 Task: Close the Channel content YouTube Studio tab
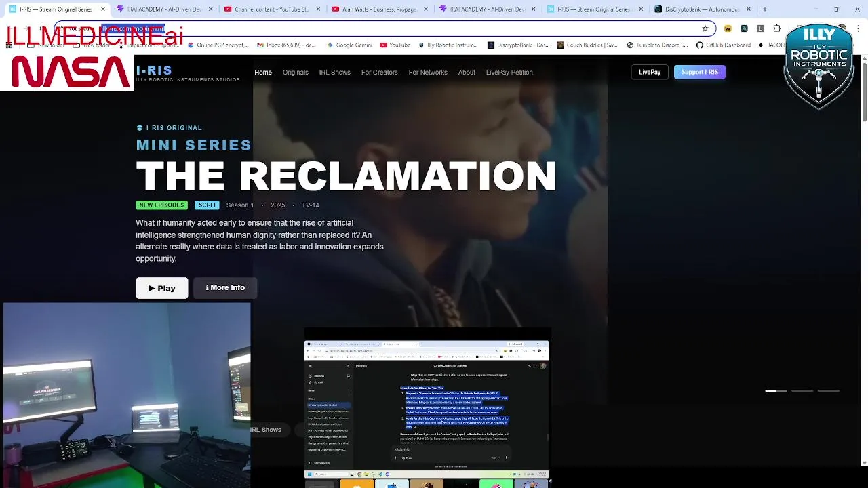point(319,9)
